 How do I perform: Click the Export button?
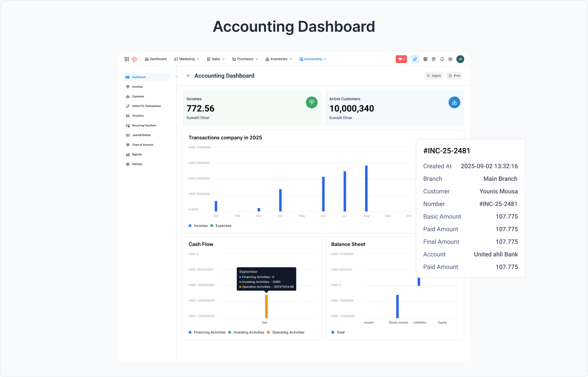point(434,76)
